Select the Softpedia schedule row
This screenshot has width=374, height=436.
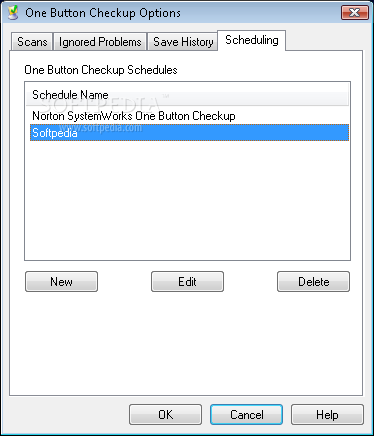[x=189, y=133]
